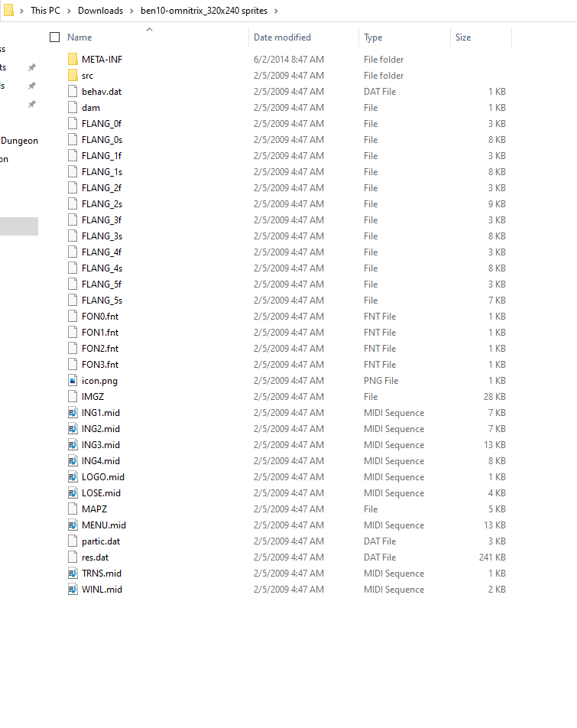
Task: Open the Dungeon item in sidebar
Action: pos(19,141)
